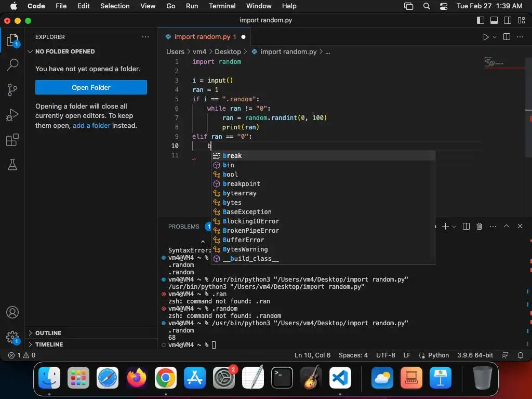Click LF end-of-line status item
The height and width of the screenshot is (399, 532).
pyautogui.click(x=407, y=355)
